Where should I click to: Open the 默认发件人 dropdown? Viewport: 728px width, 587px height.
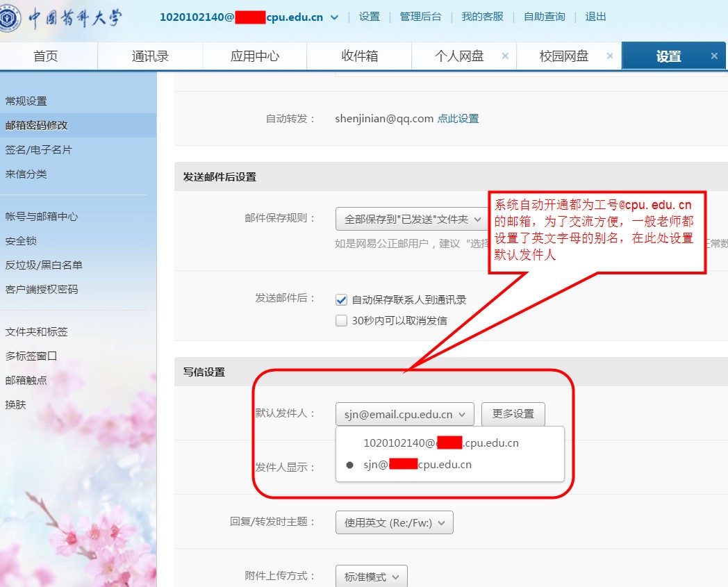(404, 414)
